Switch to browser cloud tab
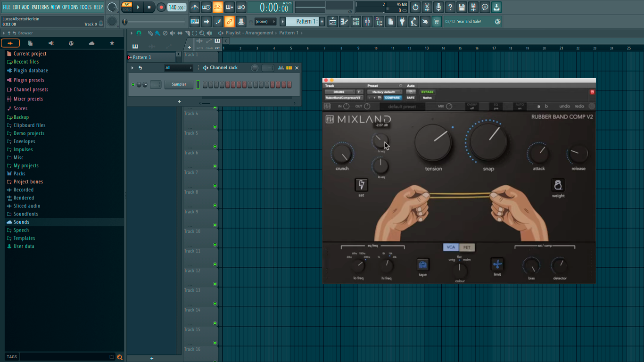The height and width of the screenshot is (362, 644). 91,43
